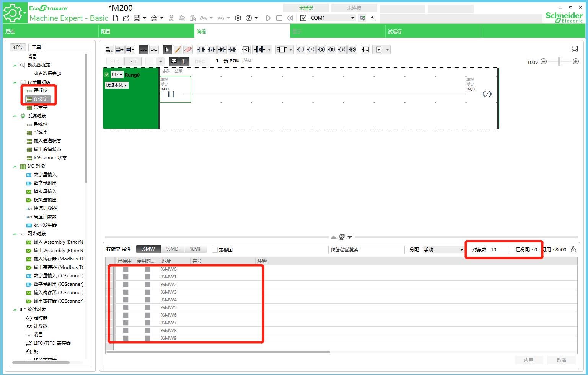588x375 pixels.
Task: Insert a set coil
Action: (x=321, y=49)
